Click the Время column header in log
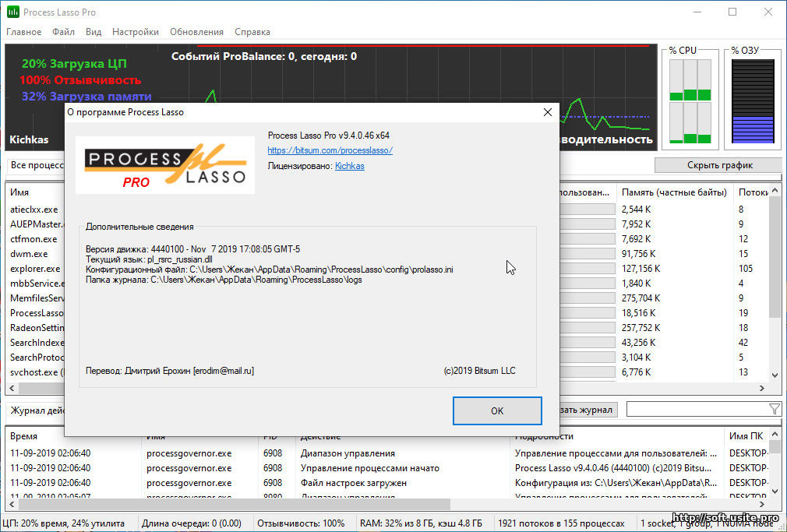Screen dimensions: 787x532 pos(23,436)
